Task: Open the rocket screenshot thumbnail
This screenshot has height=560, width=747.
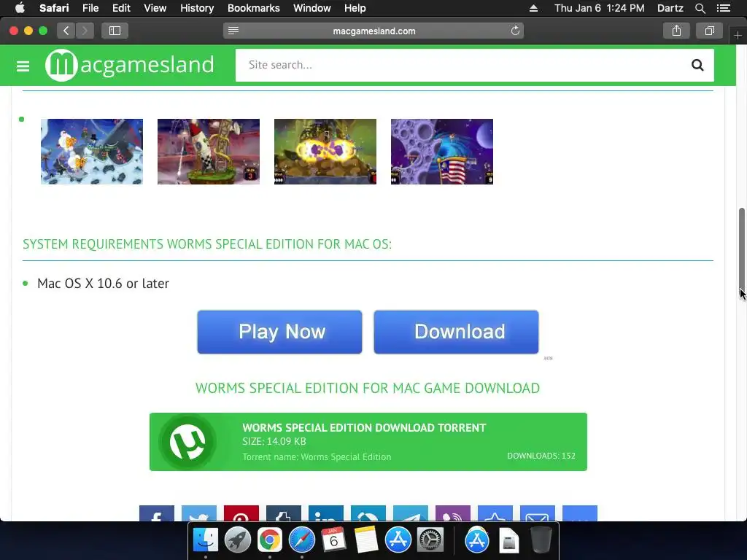Action: [208, 152]
